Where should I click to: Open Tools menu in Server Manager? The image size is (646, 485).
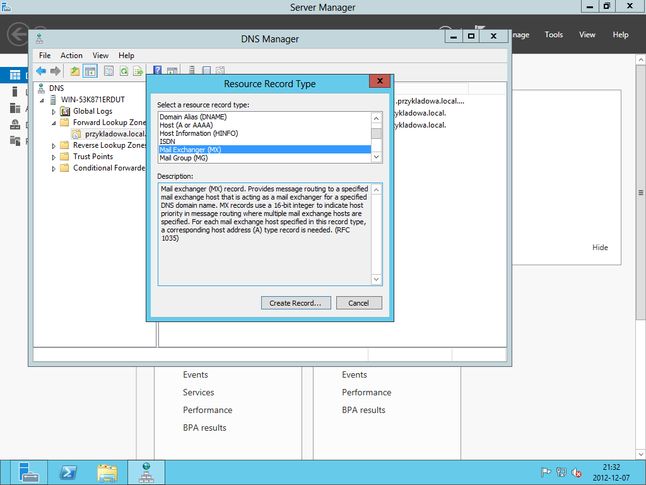[x=553, y=35]
